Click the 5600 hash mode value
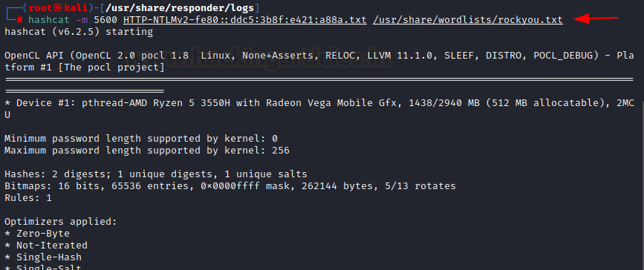This screenshot has height=270, width=644. pyautogui.click(x=105, y=20)
